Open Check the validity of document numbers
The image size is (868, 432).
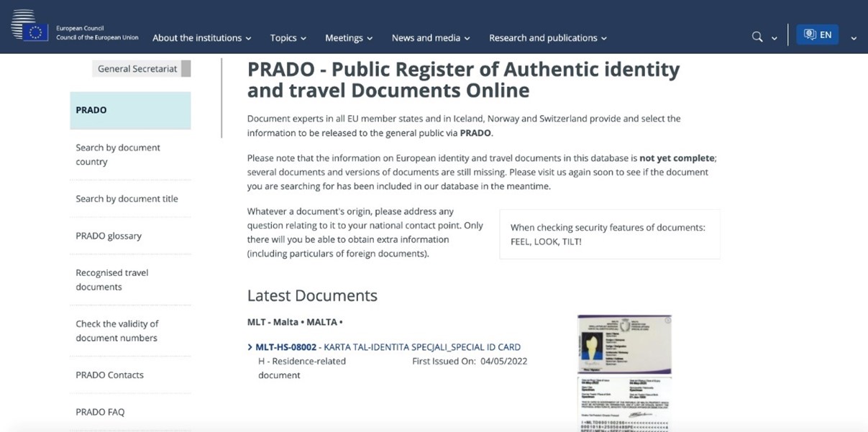coord(117,331)
